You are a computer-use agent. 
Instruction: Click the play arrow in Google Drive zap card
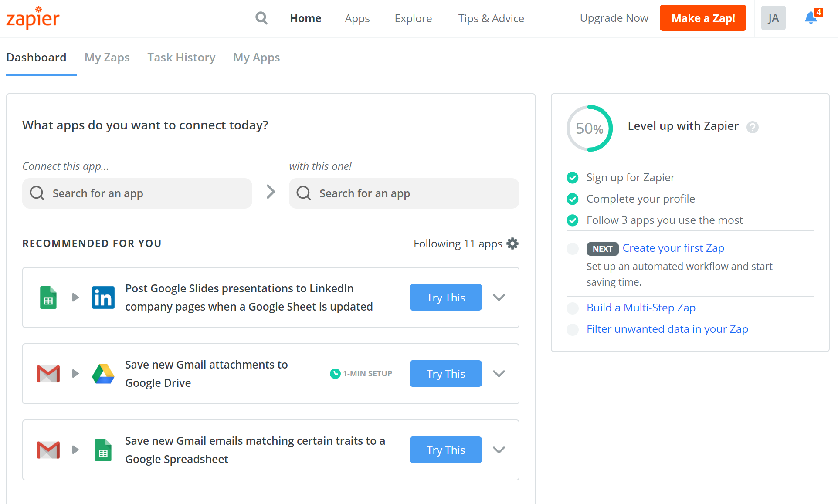(76, 374)
